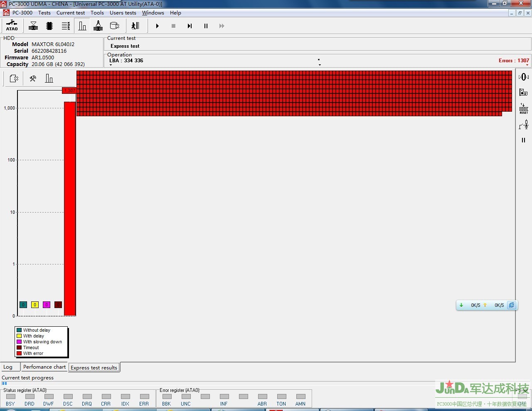The height and width of the screenshot is (411, 532).
Task: Click the UNC error register indicator
Action: coord(186,396)
